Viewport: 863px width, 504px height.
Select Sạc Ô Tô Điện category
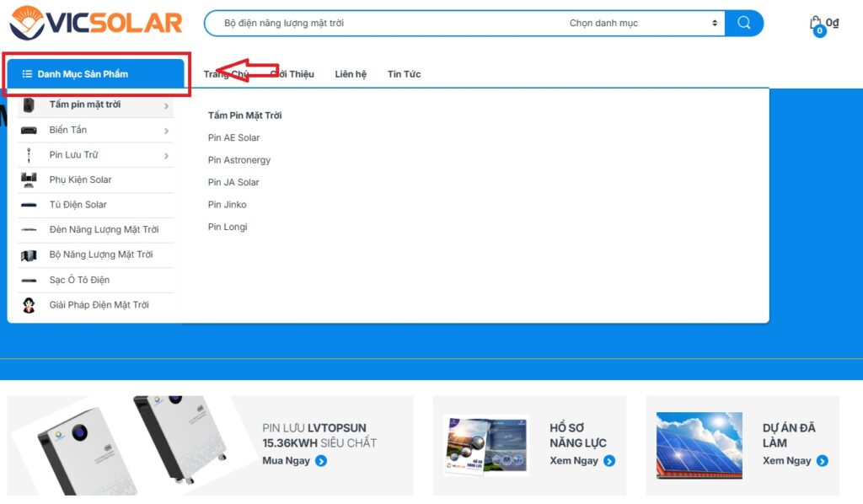[x=79, y=280]
